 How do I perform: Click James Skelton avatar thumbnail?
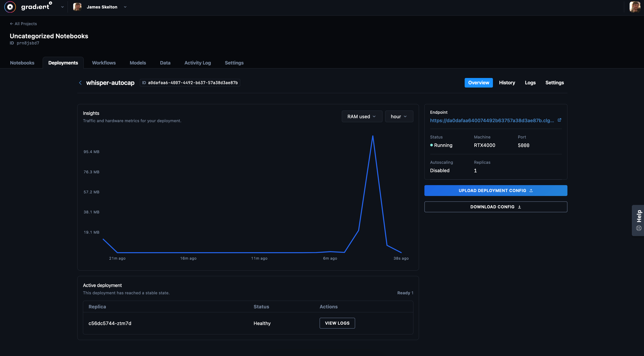click(x=77, y=7)
